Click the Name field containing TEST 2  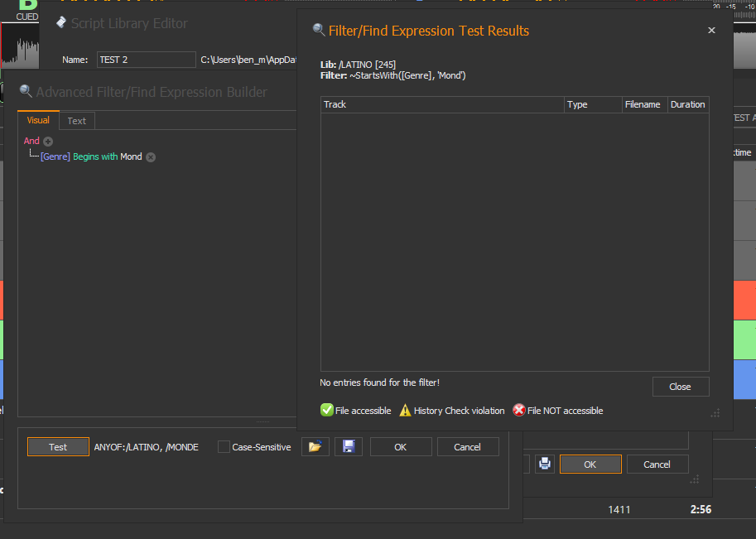(x=146, y=60)
